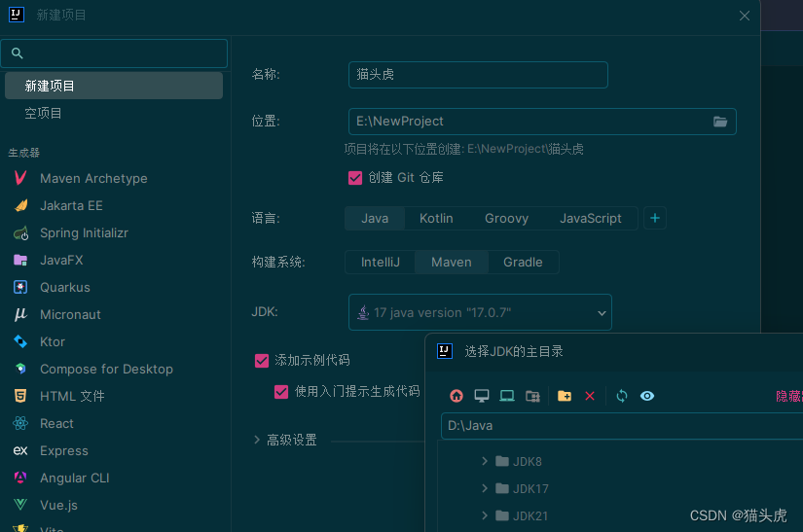The width and height of the screenshot is (803, 532).
Task: Click the search magnifier icon in sidebar
Action: click(17, 53)
